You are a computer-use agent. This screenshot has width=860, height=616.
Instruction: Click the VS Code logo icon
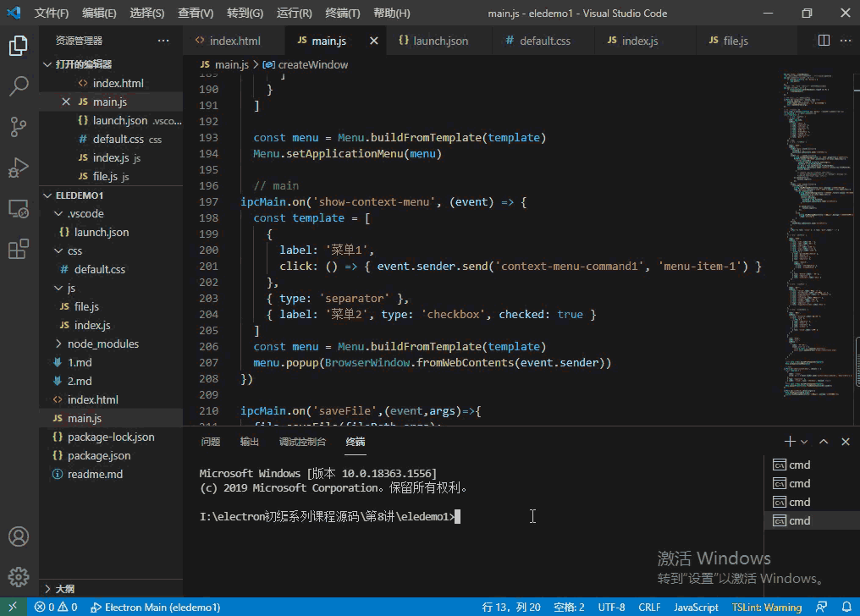pyautogui.click(x=14, y=13)
